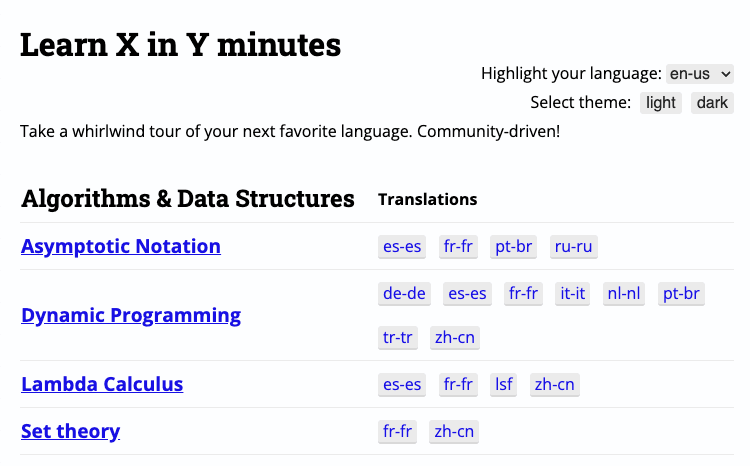Open the Dynamic Programming article

point(131,315)
